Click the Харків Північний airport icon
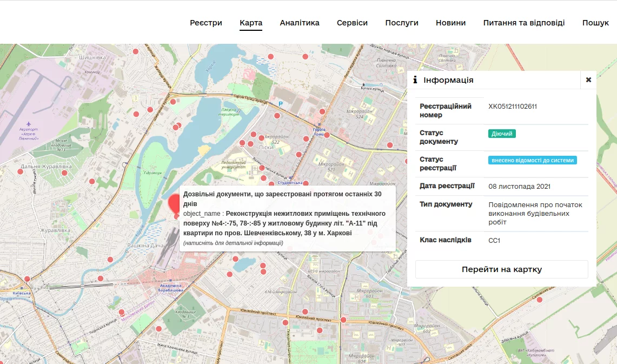This screenshot has height=364, width=617. point(29,123)
